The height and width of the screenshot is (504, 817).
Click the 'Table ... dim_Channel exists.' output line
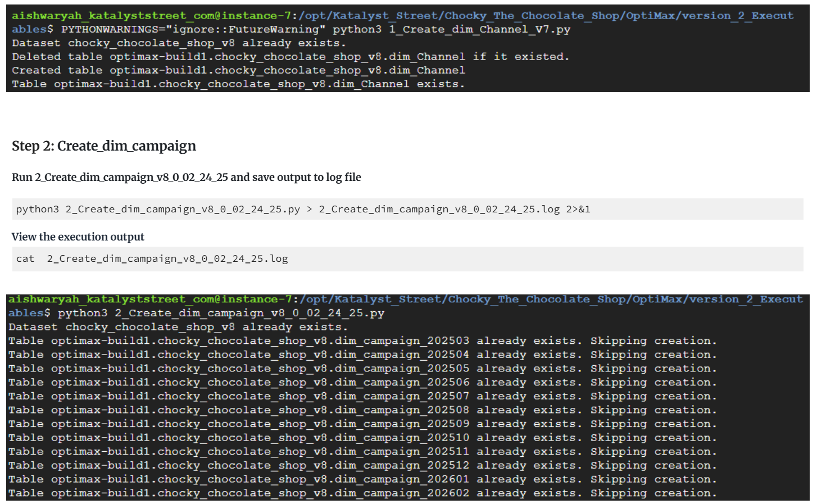click(238, 84)
